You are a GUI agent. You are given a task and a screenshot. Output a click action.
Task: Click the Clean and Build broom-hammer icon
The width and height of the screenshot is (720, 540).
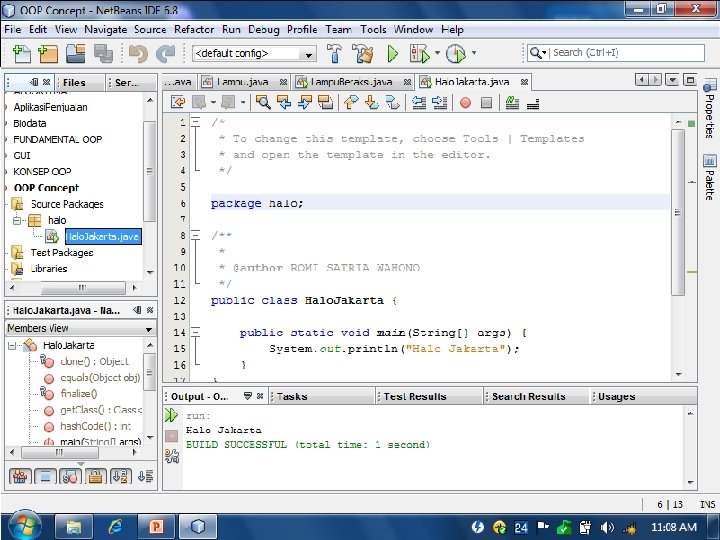(x=363, y=53)
